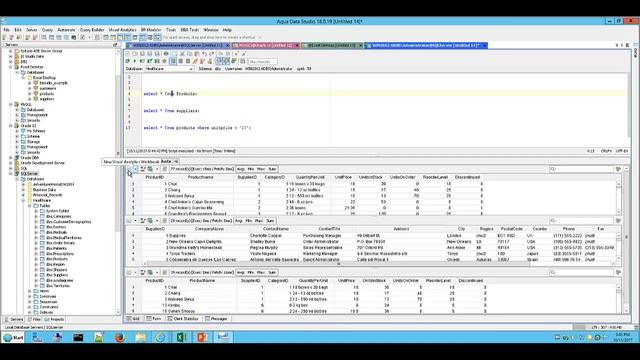This screenshot has width=640, height=360.
Task: Click the scissors Cut icon in editor toolbar
Action: point(182,53)
